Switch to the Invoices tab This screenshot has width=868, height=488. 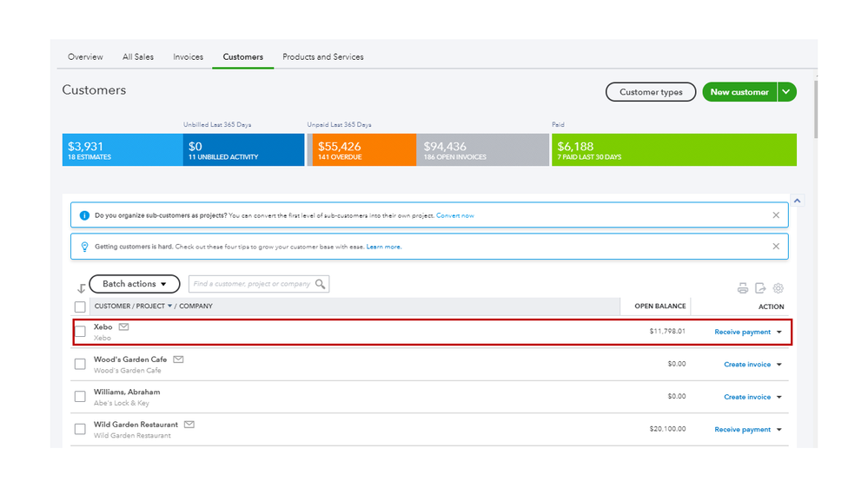tap(188, 57)
